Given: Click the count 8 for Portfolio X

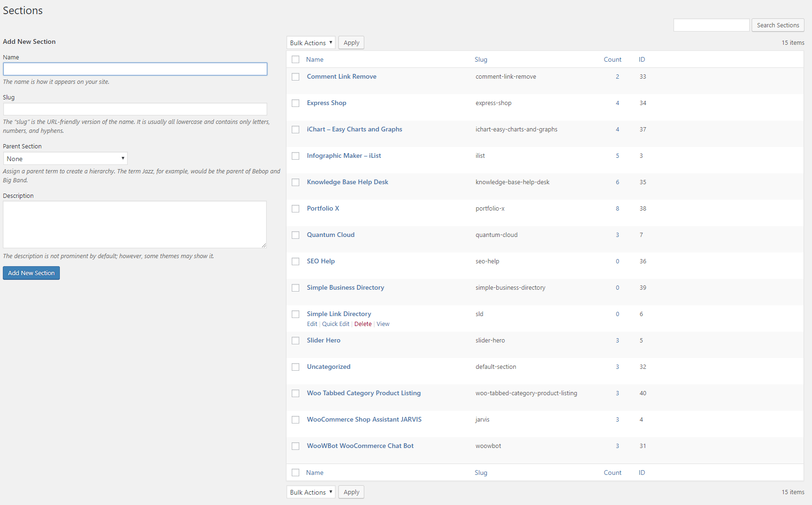Looking at the screenshot, I should pyautogui.click(x=617, y=209).
